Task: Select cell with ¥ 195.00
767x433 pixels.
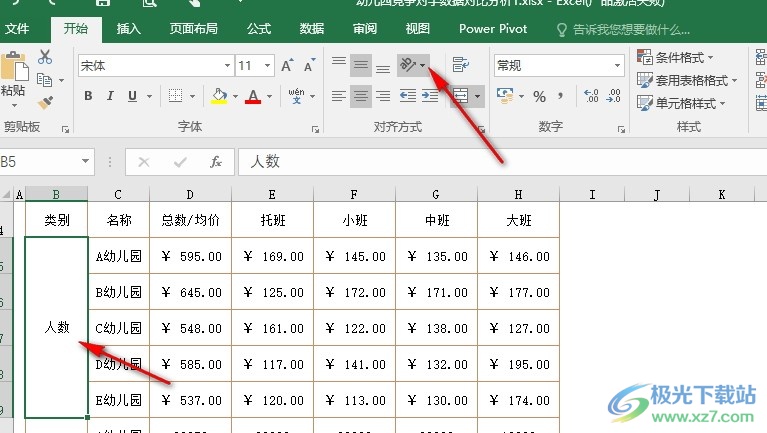Action: pos(519,364)
